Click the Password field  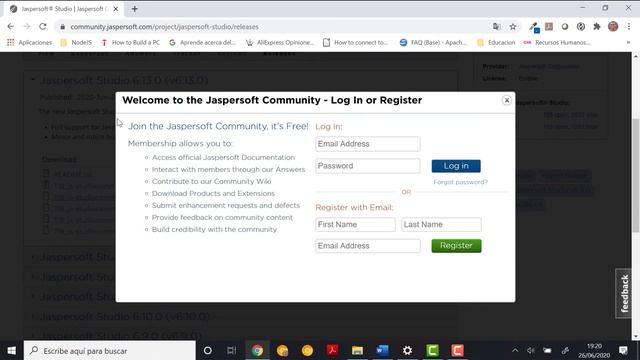pyautogui.click(x=367, y=166)
